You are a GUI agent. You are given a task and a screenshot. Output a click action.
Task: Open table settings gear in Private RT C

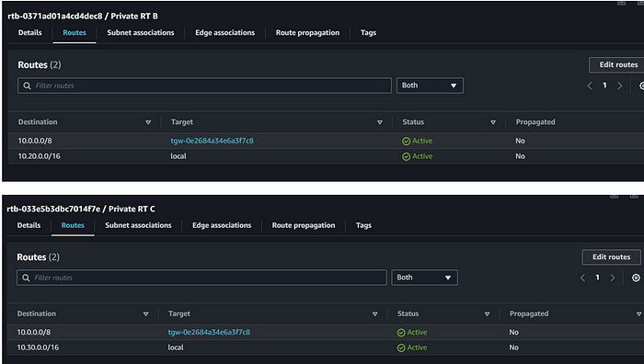(x=636, y=278)
